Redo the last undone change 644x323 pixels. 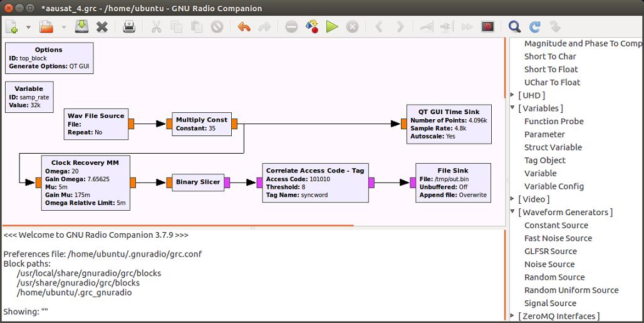(264, 27)
